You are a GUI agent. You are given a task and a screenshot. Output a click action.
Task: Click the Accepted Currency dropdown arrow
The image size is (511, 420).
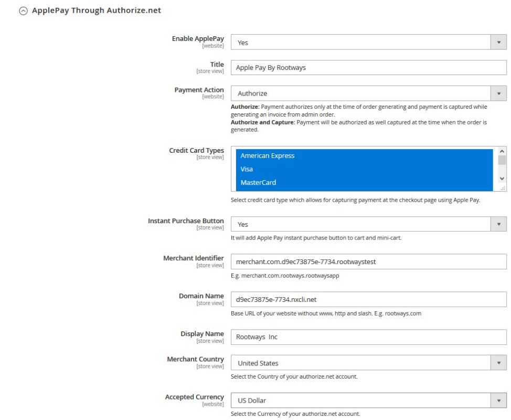pos(498,401)
